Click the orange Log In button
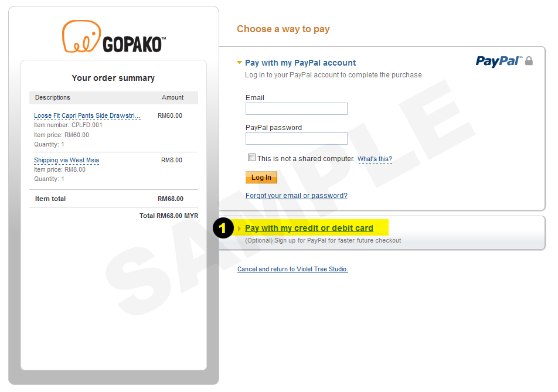This screenshot has width=558, height=392. pyautogui.click(x=261, y=177)
